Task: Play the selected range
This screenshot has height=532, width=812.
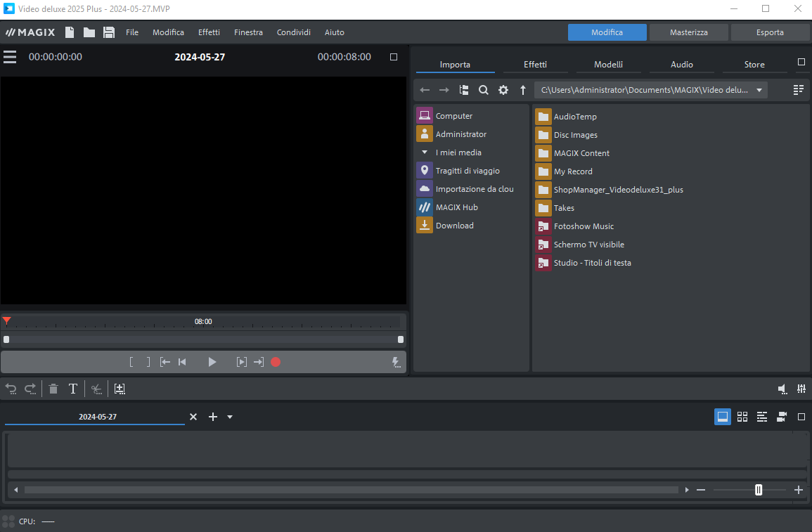Action: pyautogui.click(x=241, y=362)
